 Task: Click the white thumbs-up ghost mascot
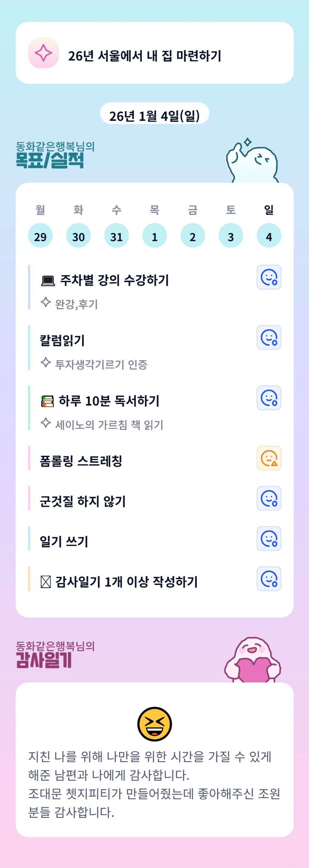(253, 162)
